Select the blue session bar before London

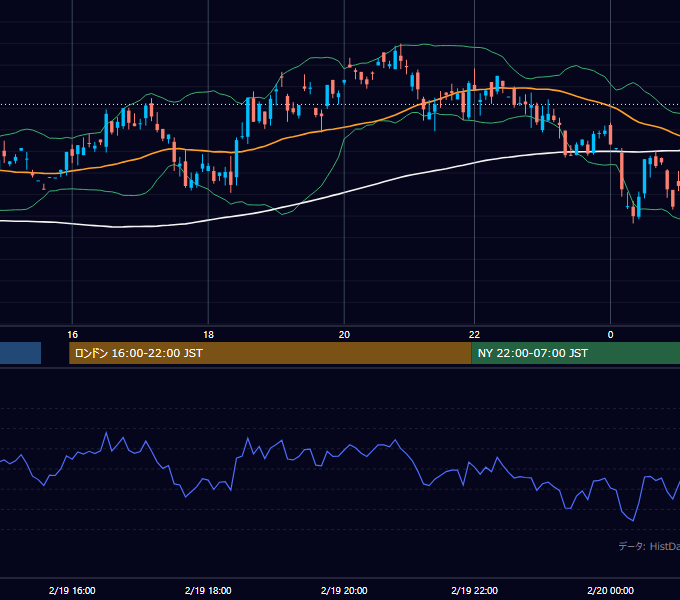tap(20, 353)
